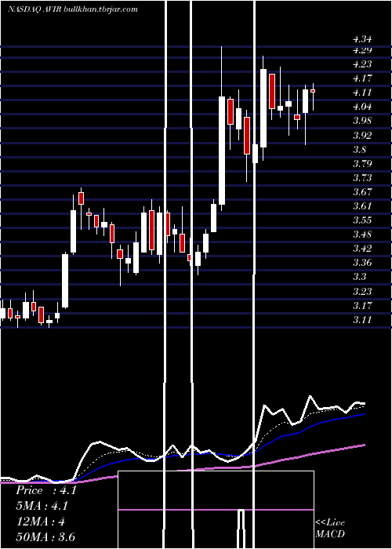The image size is (392, 549).
Task: Click the 3.17 price axis label
Action: 362,306
